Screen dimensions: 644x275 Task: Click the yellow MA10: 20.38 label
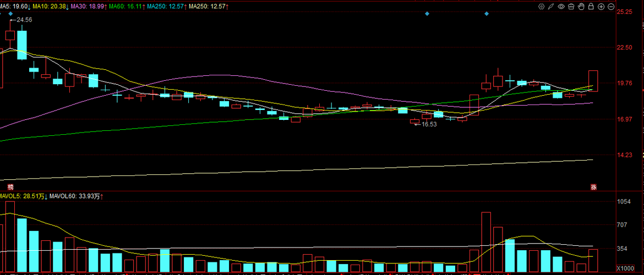[51, 6]
